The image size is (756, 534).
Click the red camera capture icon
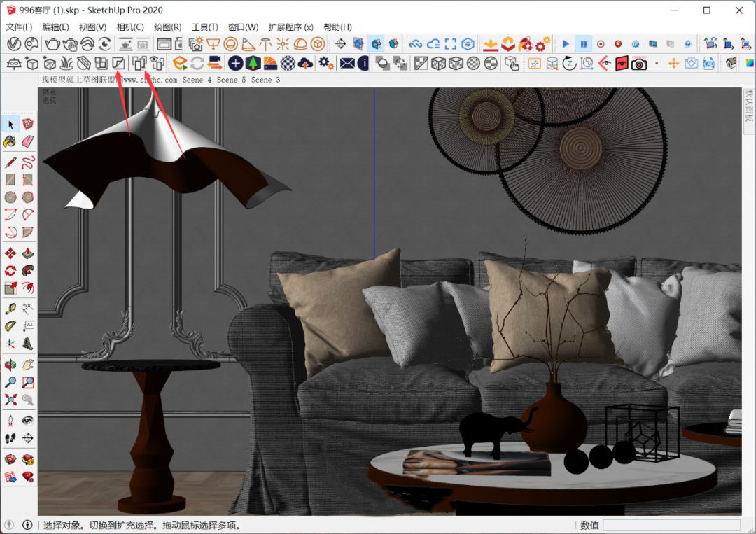pos(639,63)
